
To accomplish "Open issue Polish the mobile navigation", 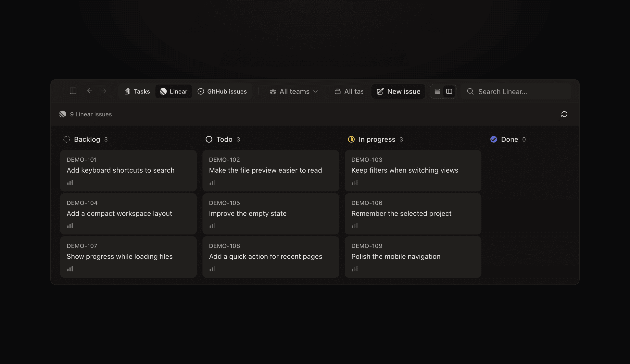I will 413,257.
